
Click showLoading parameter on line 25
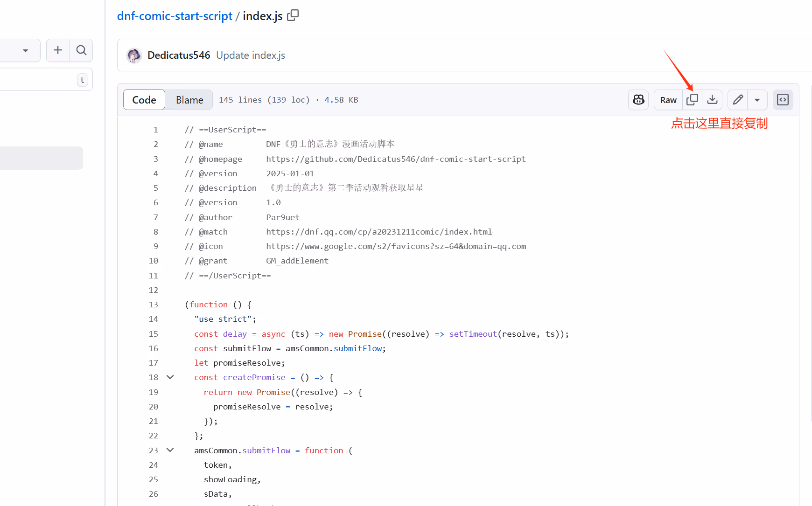tap(230, 479)
